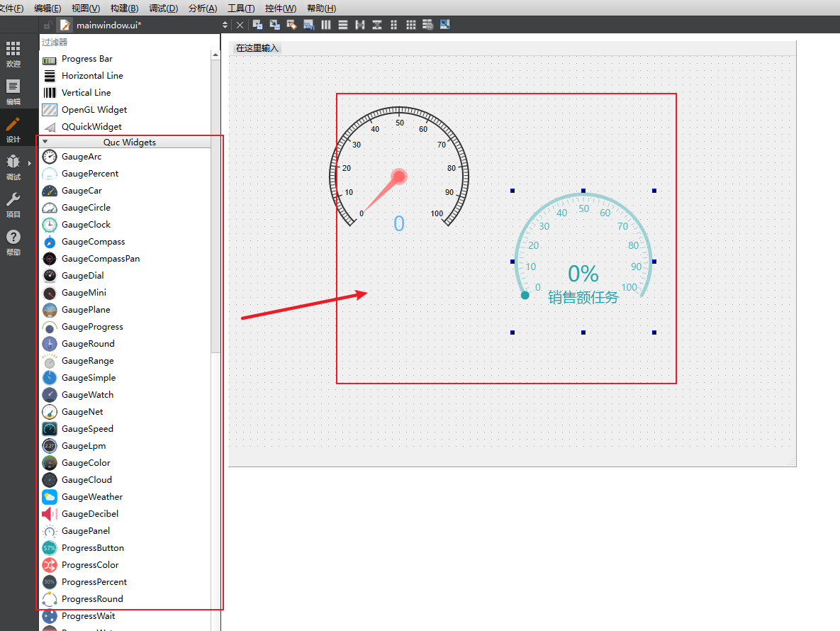Click the Adjust Size toolbar icon

coord(445,25)
